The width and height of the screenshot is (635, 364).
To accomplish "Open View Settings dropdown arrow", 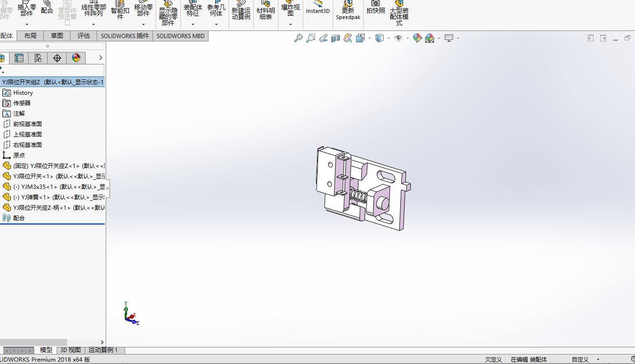I will [x=458, y=38].
